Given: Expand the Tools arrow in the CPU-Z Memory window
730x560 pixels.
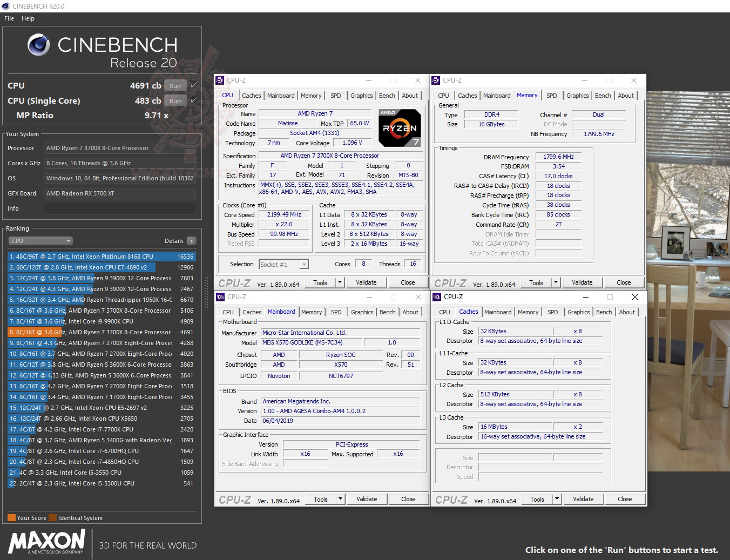Looking at the screenshot, I should coord(556,282).
